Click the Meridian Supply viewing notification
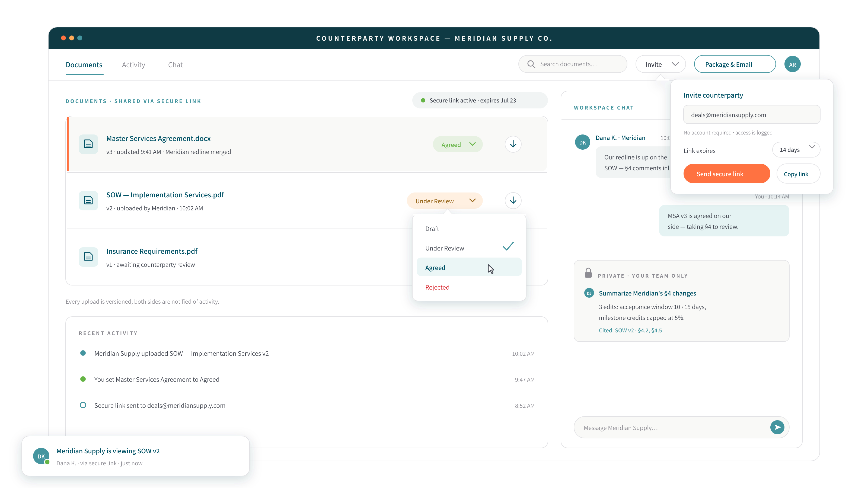868x488 pixels. 135,456
